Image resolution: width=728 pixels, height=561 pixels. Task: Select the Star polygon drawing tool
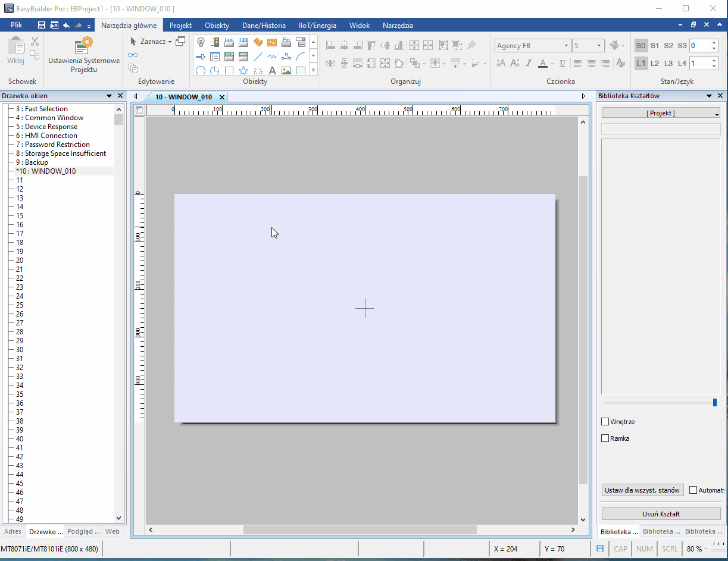click(x=243, y=71)
